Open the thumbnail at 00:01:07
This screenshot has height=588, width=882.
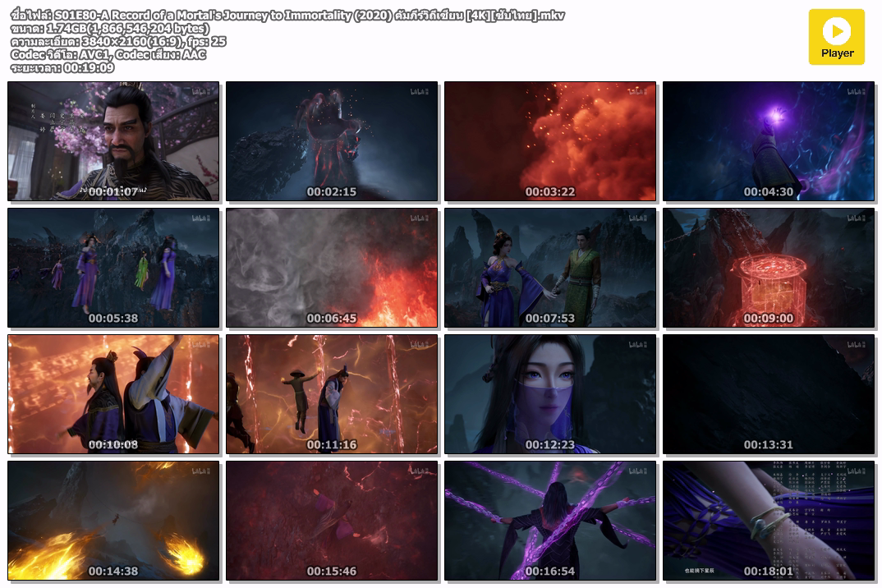pos(113,141)
